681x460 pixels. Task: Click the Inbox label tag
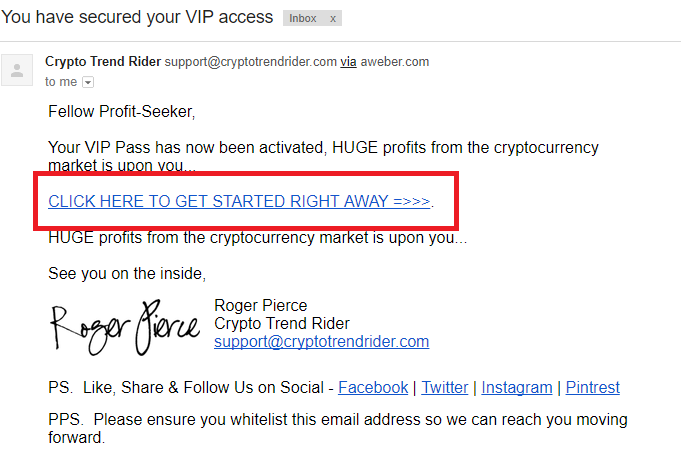(303, 18)
